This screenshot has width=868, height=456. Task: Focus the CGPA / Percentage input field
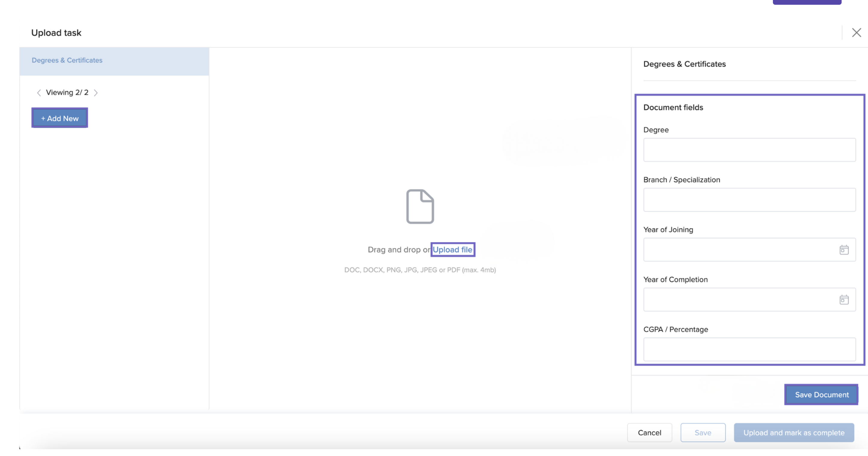click(x=749, y=349)
